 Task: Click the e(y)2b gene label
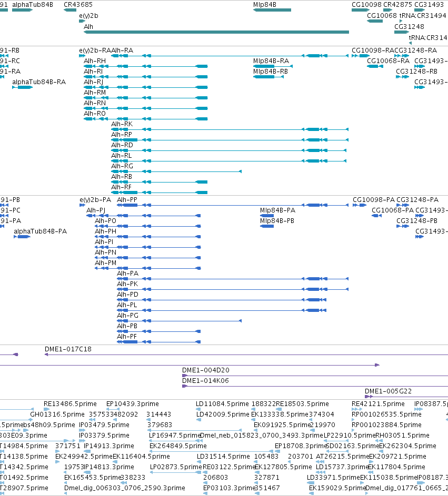click(x=88, y=16)
